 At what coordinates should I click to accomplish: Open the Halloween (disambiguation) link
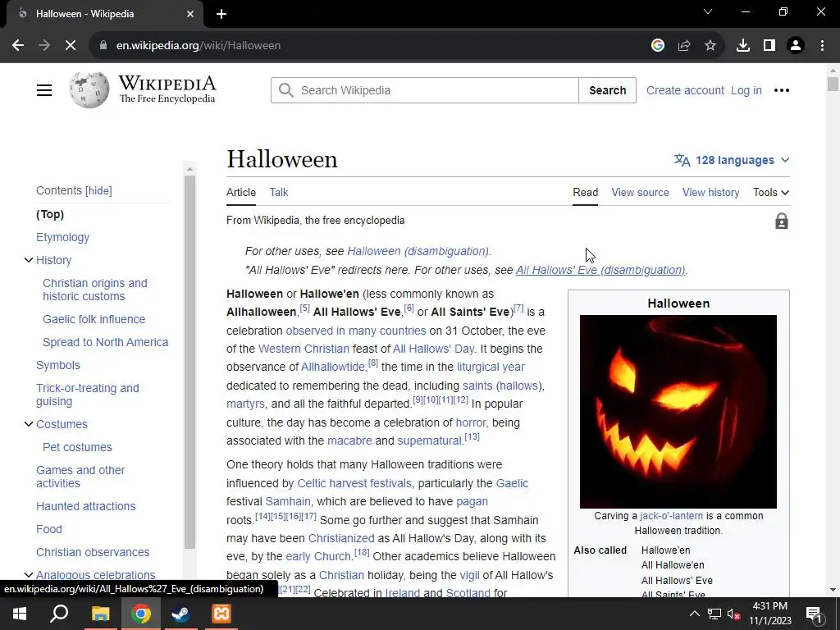[418, 251]
